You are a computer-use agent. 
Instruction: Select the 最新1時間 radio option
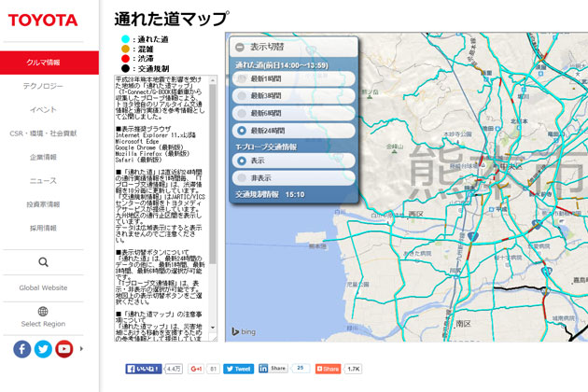click(x=242, y=79)
